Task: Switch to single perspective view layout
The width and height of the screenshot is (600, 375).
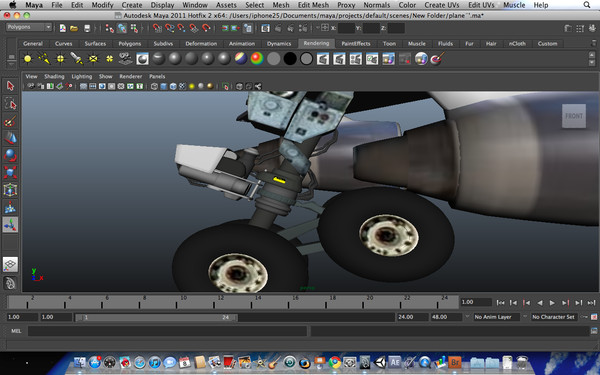Action: click(x=10, y=264)
